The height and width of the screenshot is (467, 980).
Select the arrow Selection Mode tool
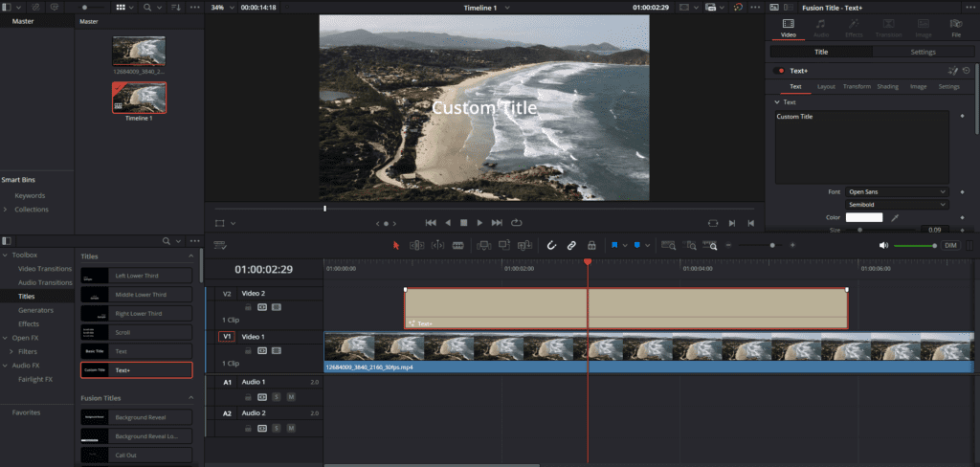[396, 245]
